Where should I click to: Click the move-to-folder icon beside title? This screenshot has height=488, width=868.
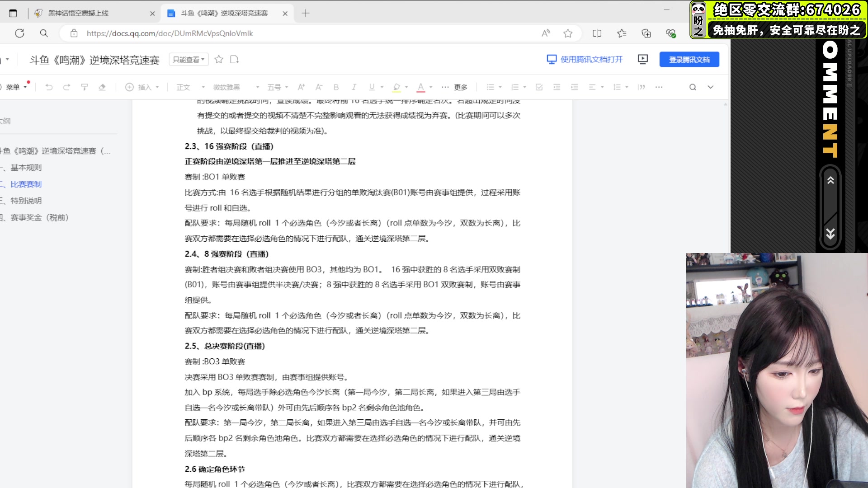point(234,59)
